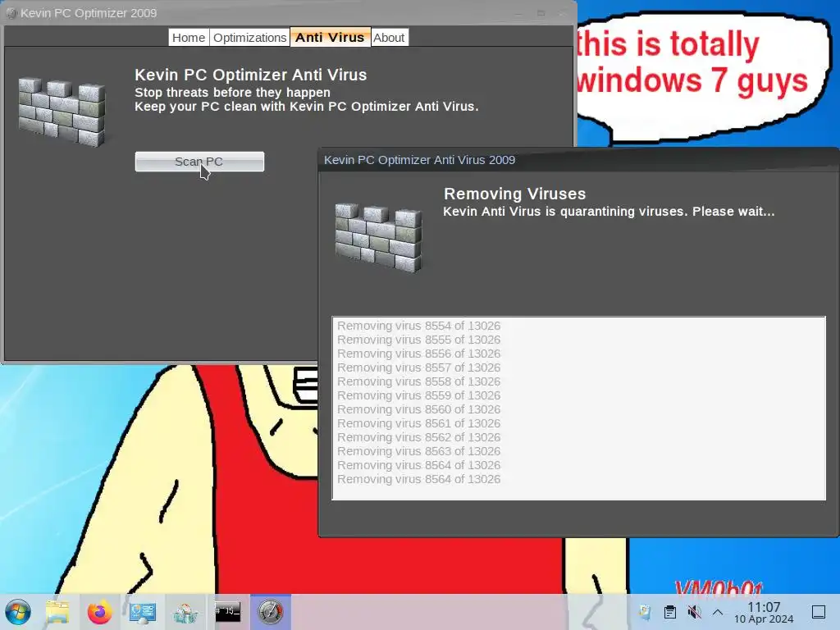Click the clipboard tray icon
Image resolution: width=840 pixels, height=630 pixels.
point(669,612)
